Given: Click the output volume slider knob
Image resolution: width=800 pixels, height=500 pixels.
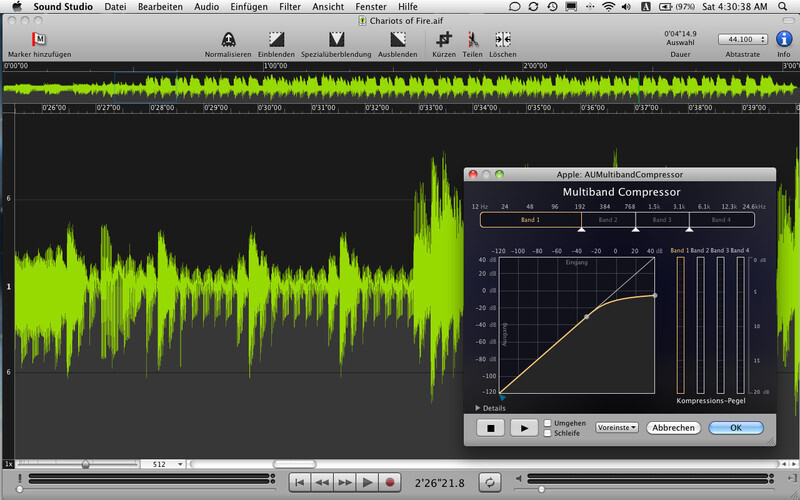Looking at the screenshot, I should click(541, 490).
